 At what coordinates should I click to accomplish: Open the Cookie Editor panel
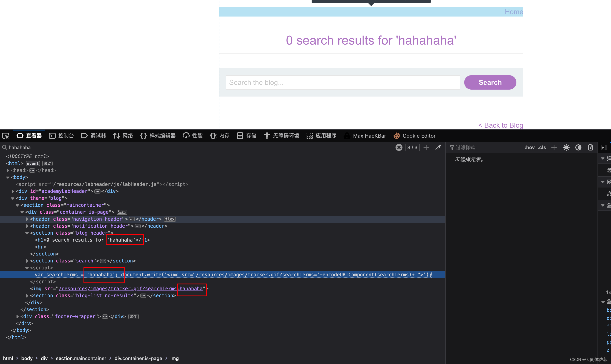[414, 136]
